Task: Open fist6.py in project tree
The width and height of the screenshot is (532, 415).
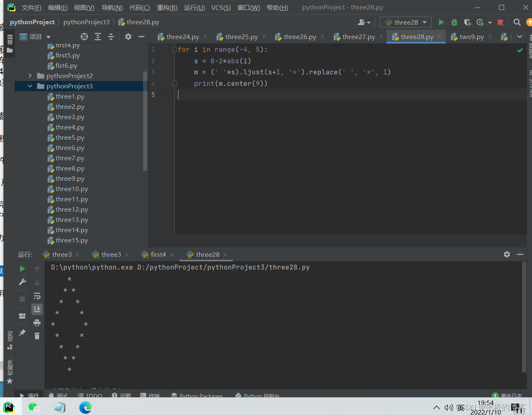Action: 66,65
